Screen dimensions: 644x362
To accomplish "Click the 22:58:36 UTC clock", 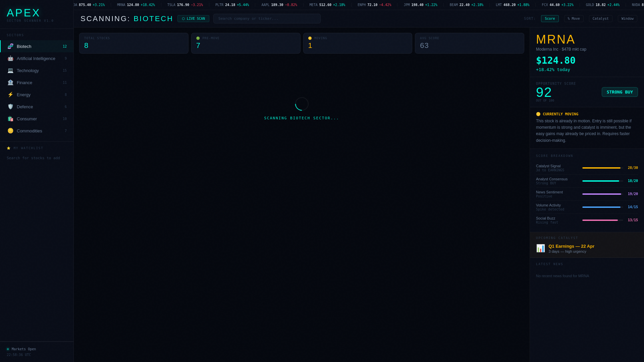I will point(19,355).
